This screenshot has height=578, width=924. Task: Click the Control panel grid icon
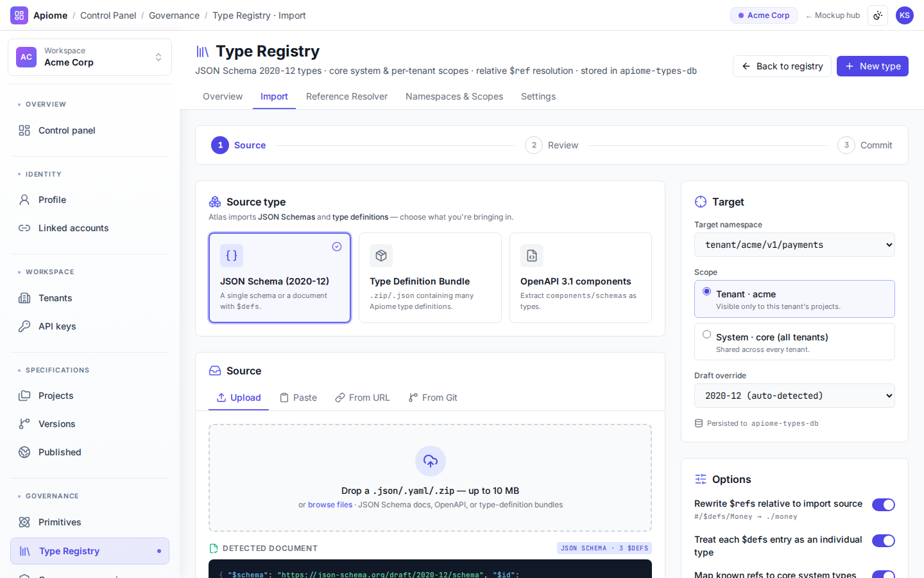tap(24, 130)
